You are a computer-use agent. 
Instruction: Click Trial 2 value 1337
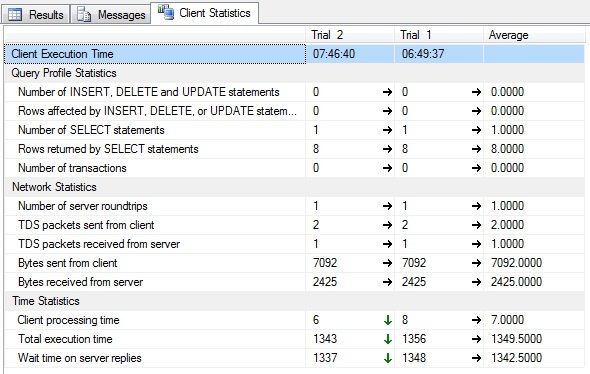click(x=325, y=358)
